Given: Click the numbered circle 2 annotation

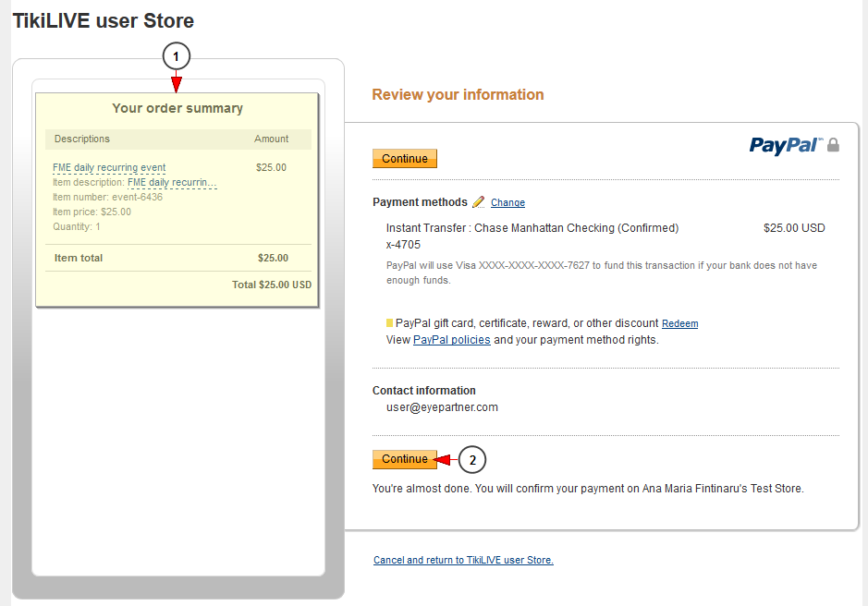Looking at the screenshot, I should (472, 460).
